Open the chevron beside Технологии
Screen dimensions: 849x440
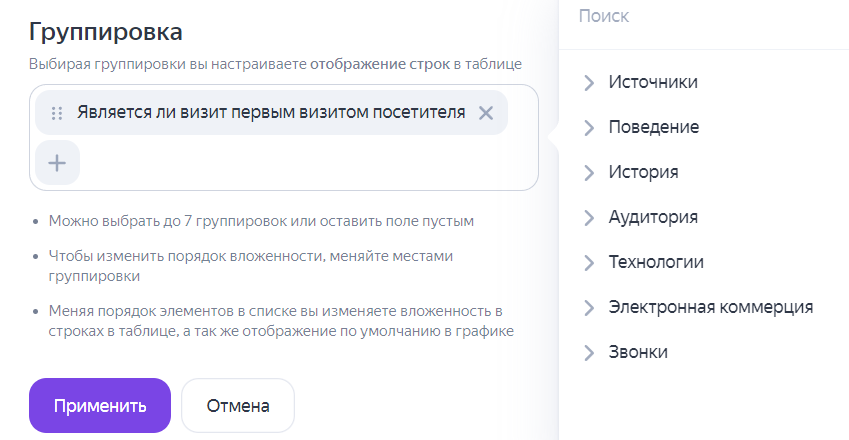589,262
